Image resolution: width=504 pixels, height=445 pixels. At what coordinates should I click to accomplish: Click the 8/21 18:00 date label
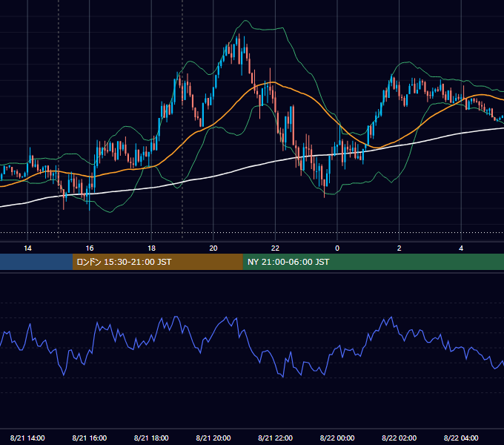pos(151,438)
